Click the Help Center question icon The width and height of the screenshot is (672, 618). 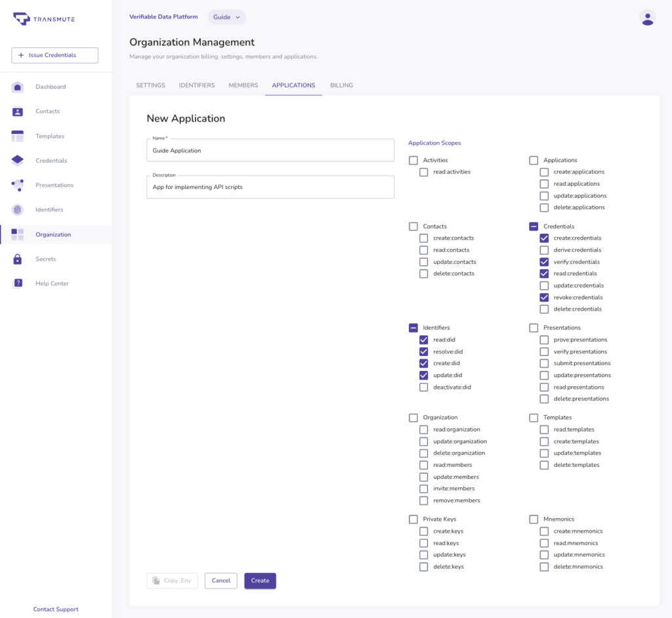pos(18,283)
